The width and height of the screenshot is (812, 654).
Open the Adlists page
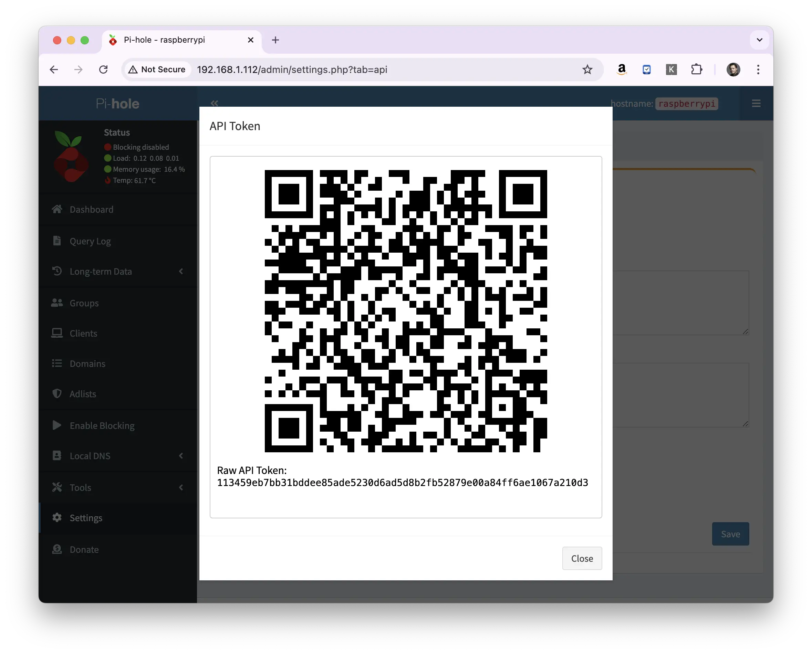(83, 394)
